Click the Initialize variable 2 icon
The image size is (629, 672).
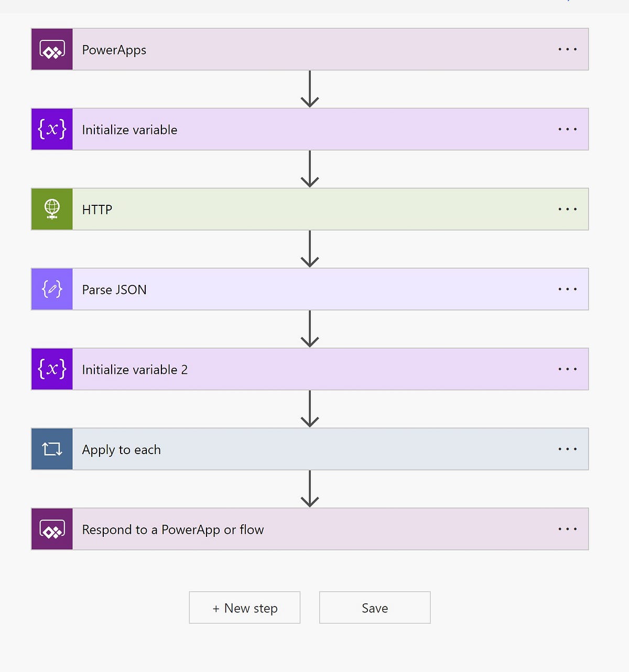tap(51, 369)
